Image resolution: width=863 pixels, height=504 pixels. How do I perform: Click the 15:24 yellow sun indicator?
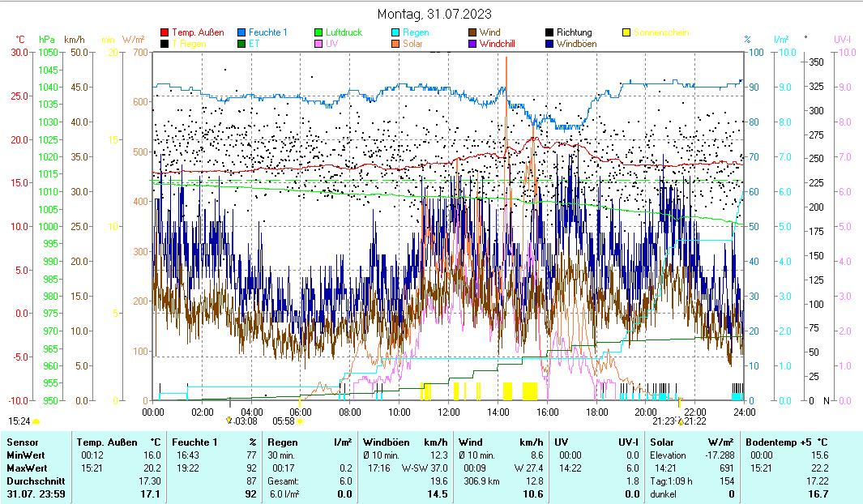[x=36, y=421]
